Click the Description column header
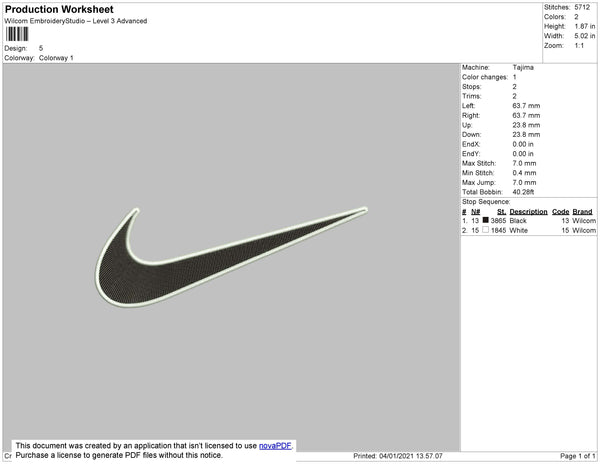This screenshot has height=464, width=600. 528,212
